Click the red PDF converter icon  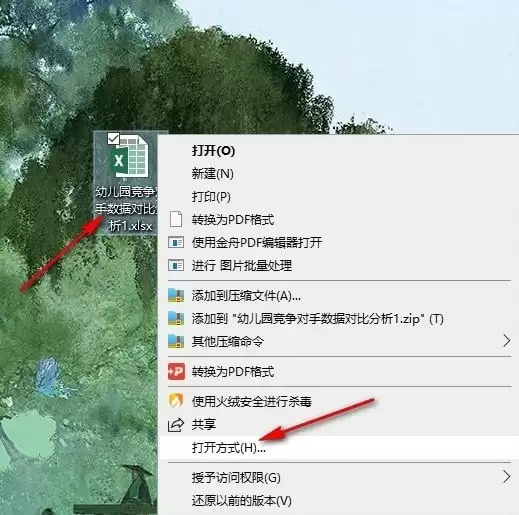click(176, 371)
